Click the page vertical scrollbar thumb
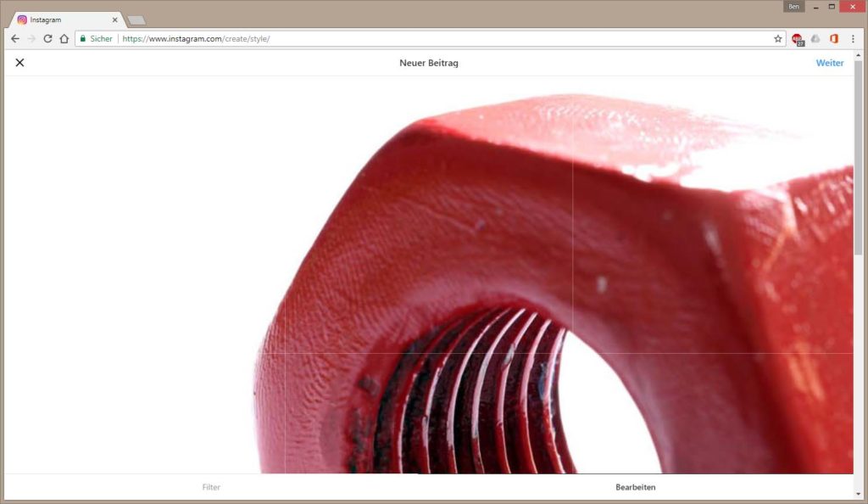 point(858,158)
